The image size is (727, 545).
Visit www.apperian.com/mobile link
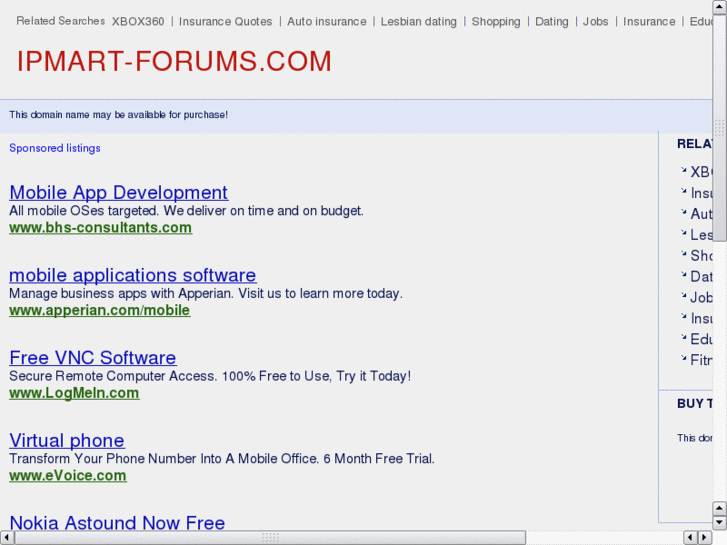pos(100,310)
